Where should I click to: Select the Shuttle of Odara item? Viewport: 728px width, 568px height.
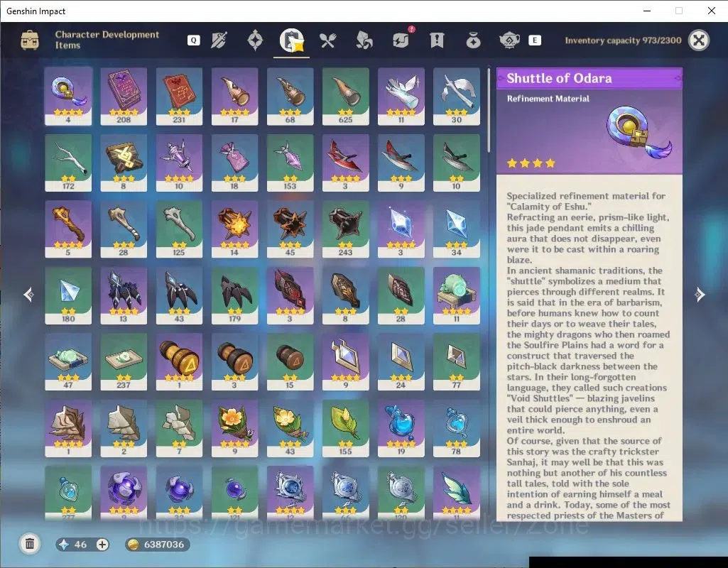68,97
